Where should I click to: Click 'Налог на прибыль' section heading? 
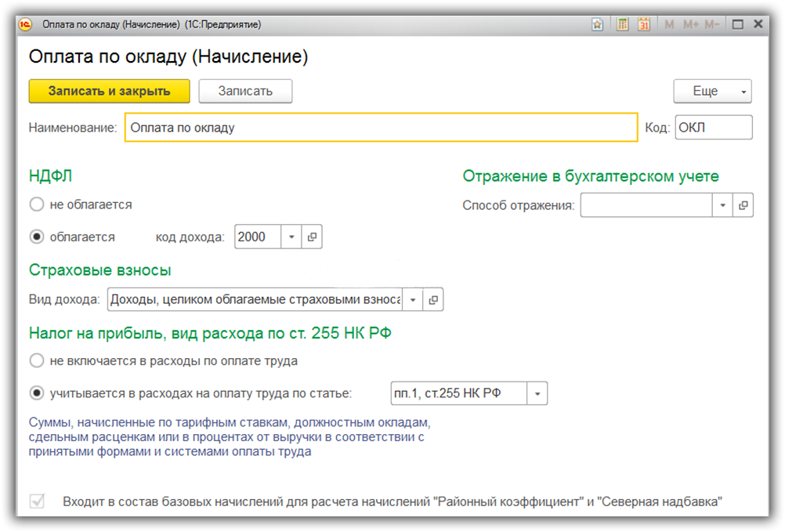(210, 333)
